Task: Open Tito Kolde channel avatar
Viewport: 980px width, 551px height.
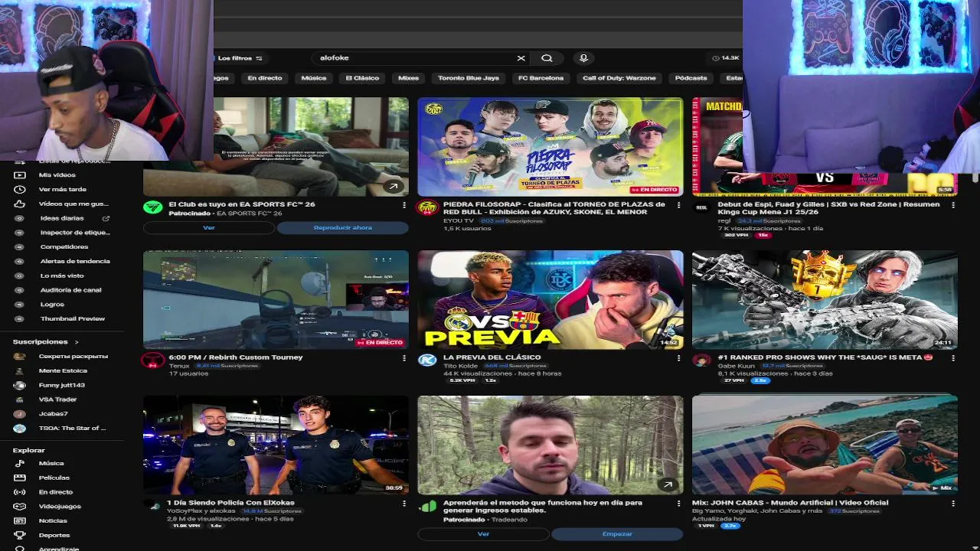Action: pos(427,360)
